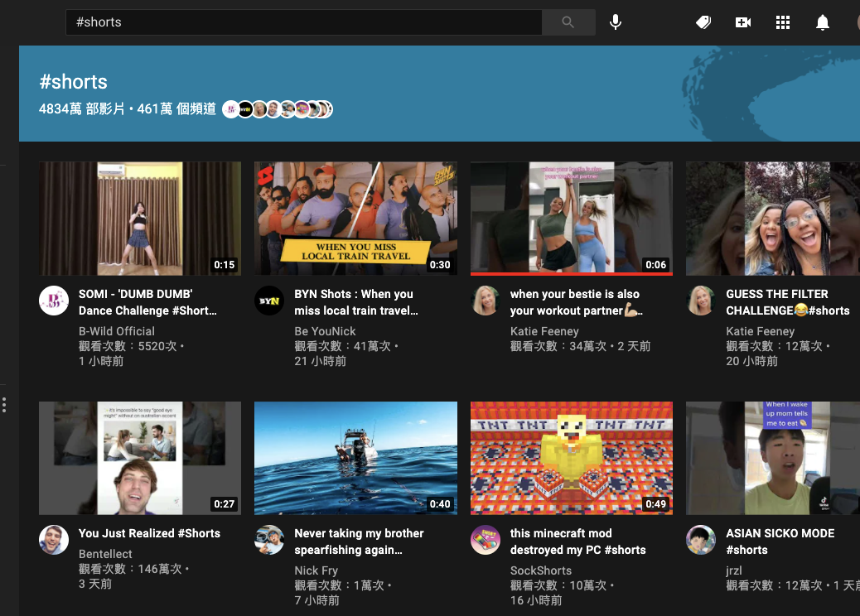Click B-Wild Official channel name

point(117,331)
